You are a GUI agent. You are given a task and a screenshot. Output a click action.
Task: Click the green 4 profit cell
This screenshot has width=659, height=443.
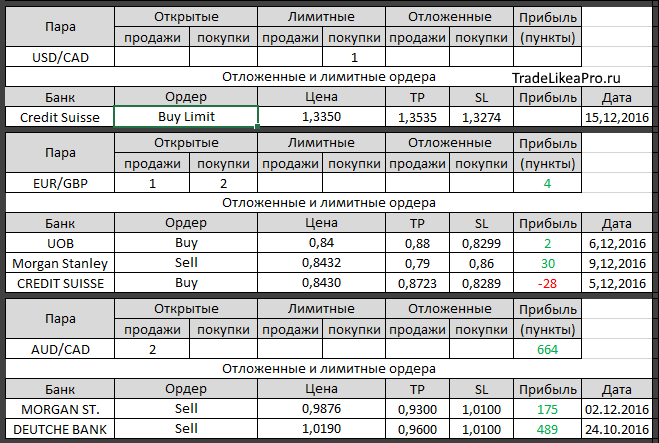(547, 183)
